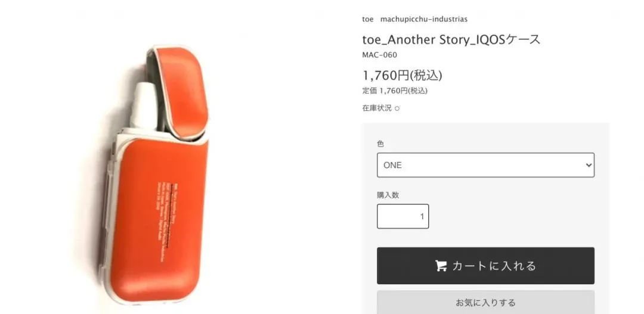
Task: Click the white IQOS holder tip
Action: click(x=144, y=105)
